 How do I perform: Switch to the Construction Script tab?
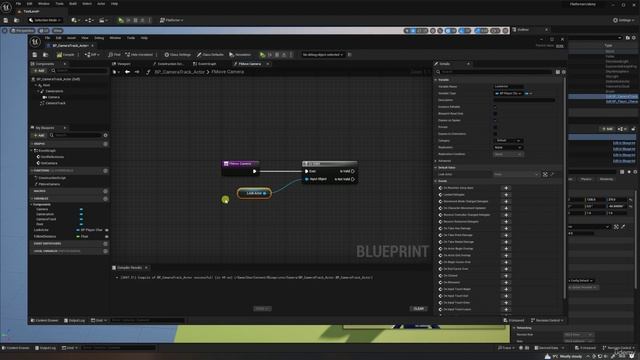coord(168,64)
